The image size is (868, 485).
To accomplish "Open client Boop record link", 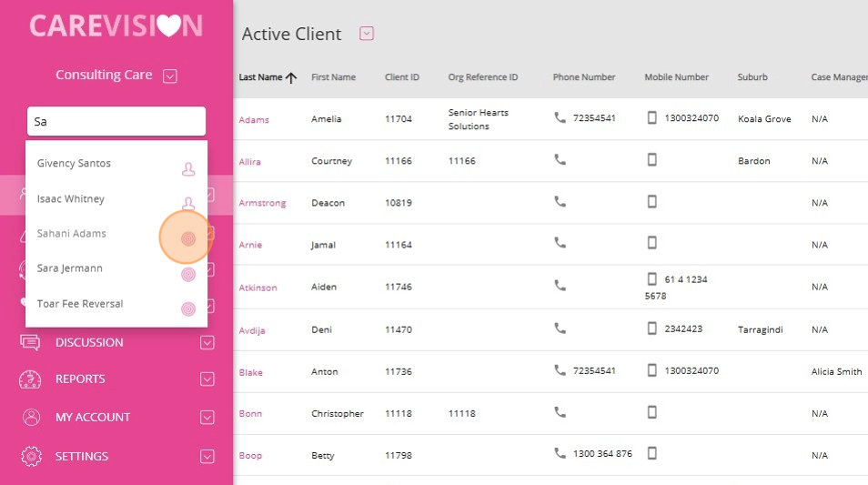I will (250, 456).
